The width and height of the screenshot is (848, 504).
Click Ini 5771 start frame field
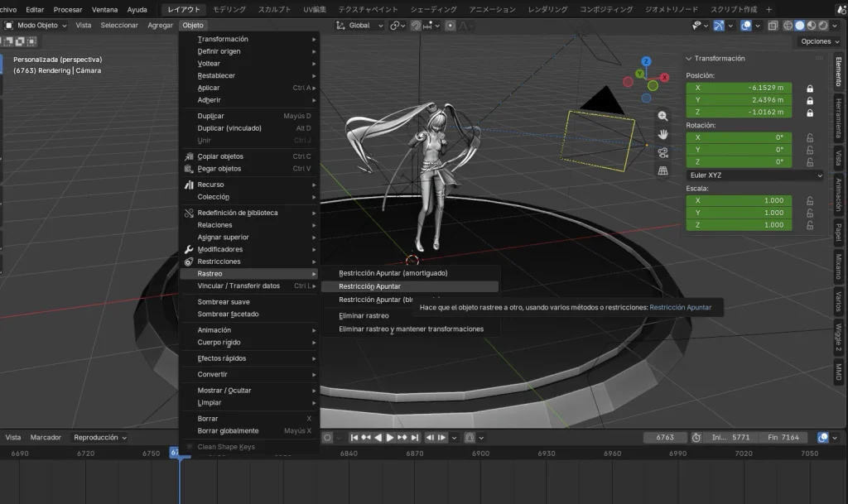pyautogui.click(x=730, y=438)
